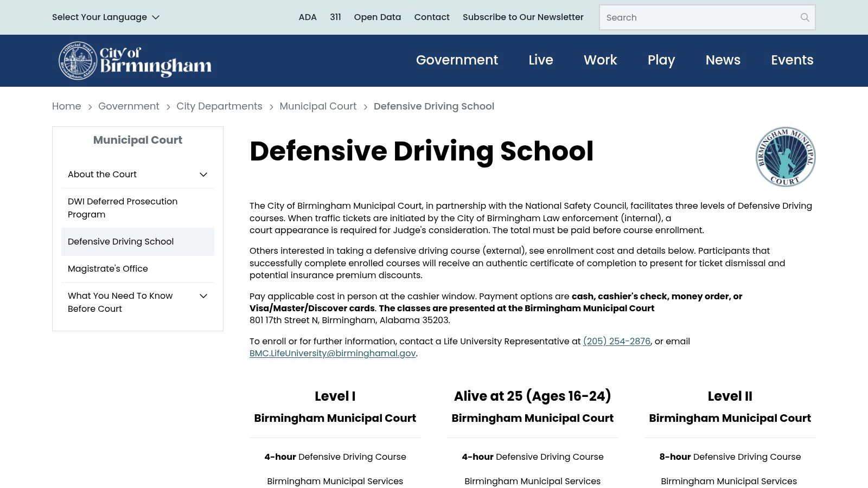Open the Open Data page
The image size is (868, 488).
point(377,17)
